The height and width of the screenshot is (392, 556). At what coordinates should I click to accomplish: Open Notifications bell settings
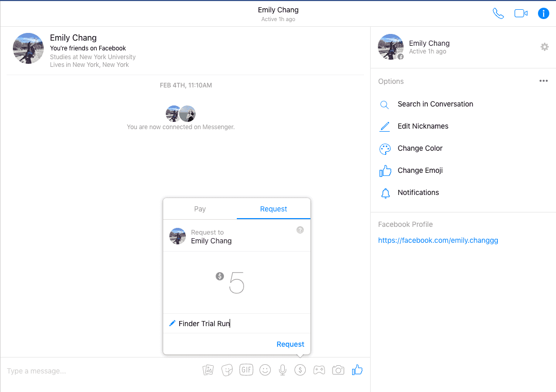[418, 192]
